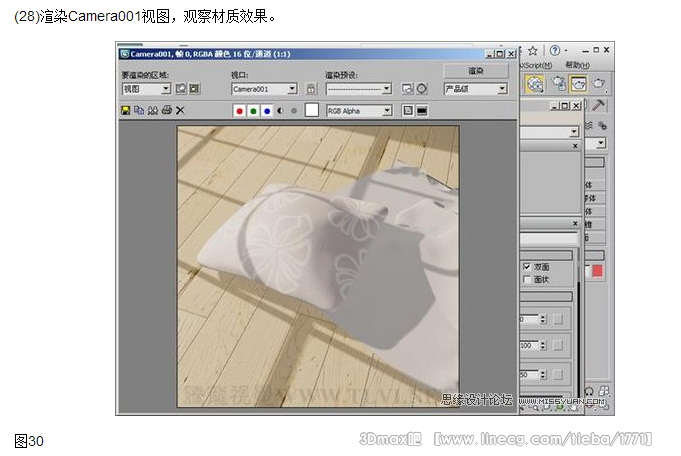Screen dimensions: 681x456
Task: Click the save image icon
Action: [126, 110]
